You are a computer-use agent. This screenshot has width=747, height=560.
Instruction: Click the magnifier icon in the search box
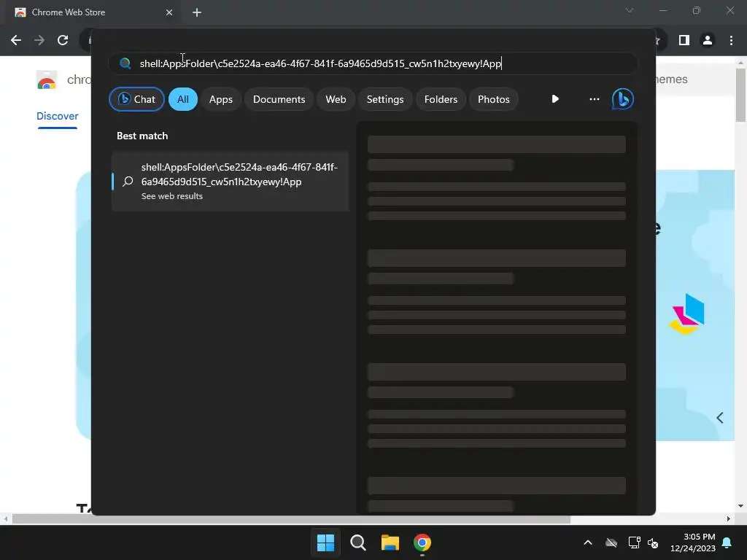(x=125, y=63)
